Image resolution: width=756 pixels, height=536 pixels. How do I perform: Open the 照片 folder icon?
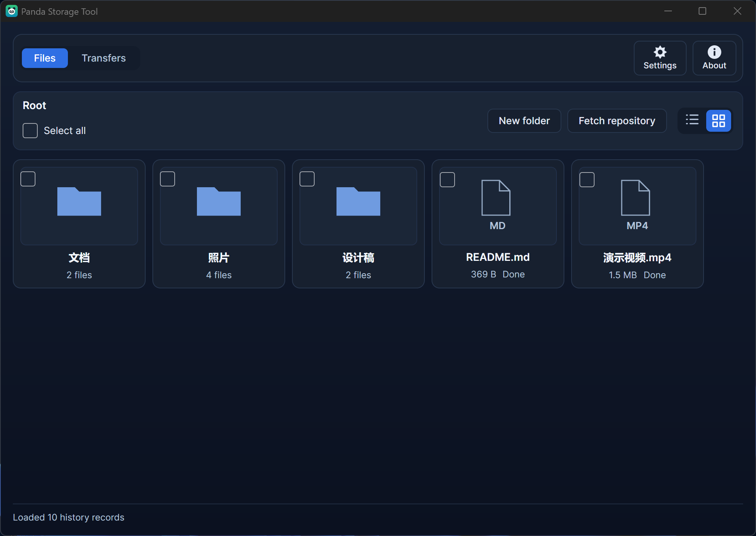tap(219, 202)
